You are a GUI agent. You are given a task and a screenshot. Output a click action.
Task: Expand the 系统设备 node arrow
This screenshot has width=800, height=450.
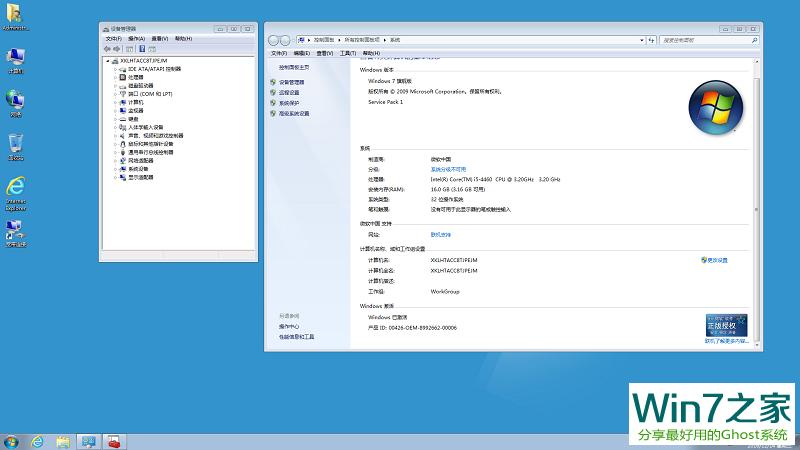tap(115, 169)
